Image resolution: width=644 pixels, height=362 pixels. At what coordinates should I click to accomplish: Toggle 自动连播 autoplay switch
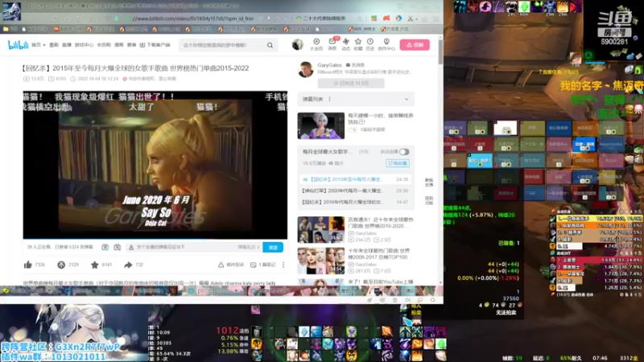(x=404, y=152)
